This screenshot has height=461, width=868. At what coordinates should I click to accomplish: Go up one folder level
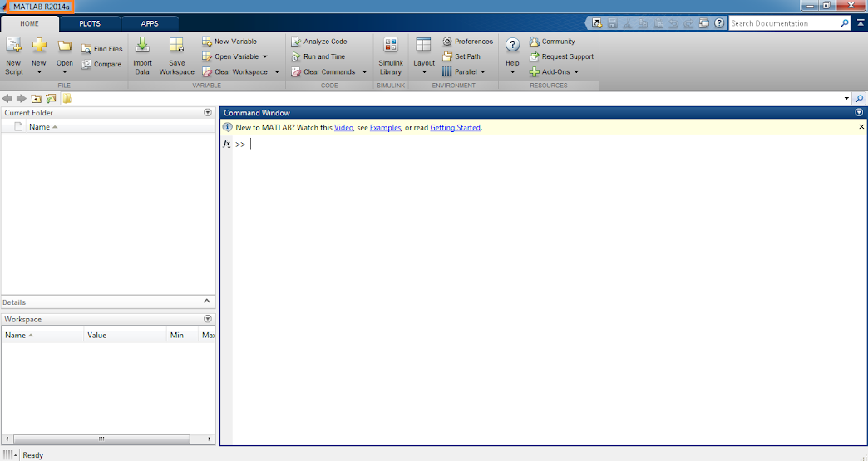point(36,98)
